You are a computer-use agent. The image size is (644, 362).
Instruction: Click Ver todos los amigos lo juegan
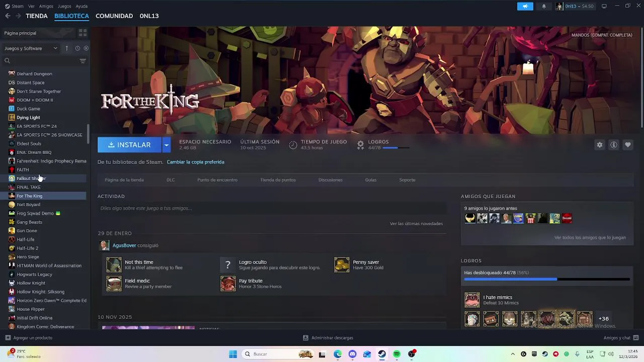tap(590, 238)
